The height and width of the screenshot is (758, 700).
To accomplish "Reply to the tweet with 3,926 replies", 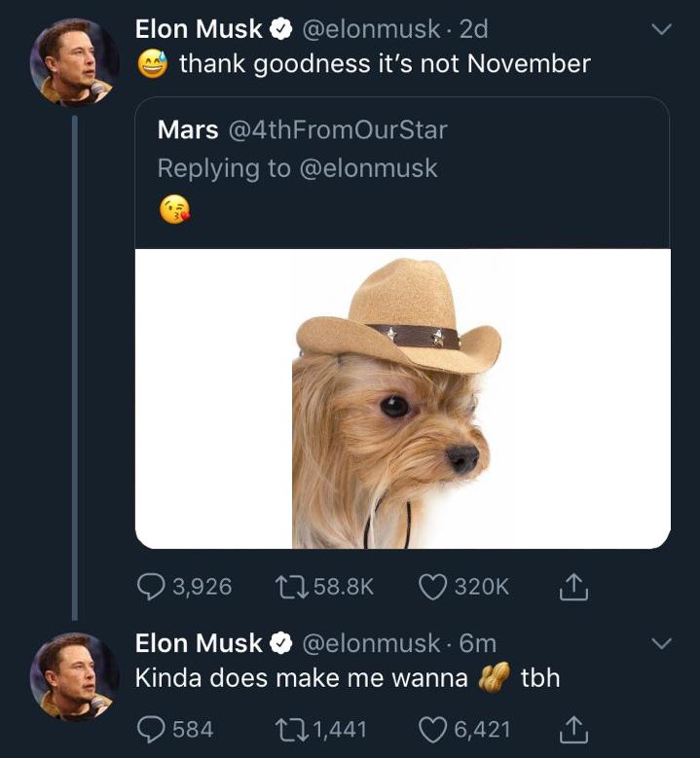I will [152, 586].
